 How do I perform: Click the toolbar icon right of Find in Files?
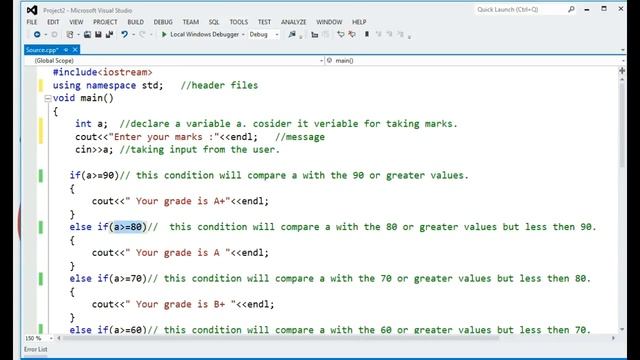pos(314,35)
